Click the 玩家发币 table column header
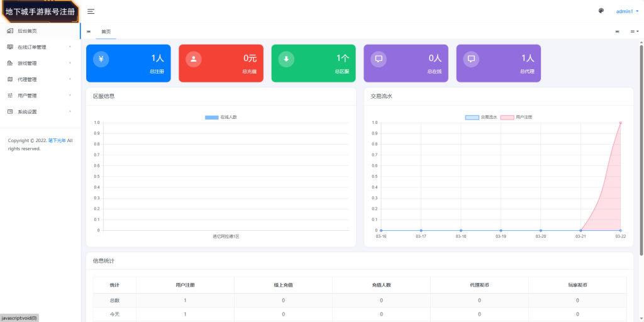 [577, 285]
